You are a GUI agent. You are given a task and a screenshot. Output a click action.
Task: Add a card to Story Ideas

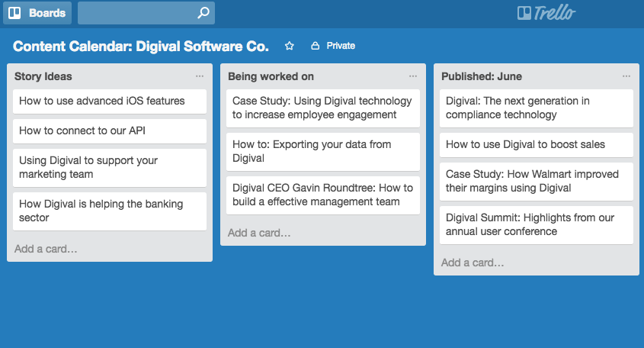coord(46,249)
